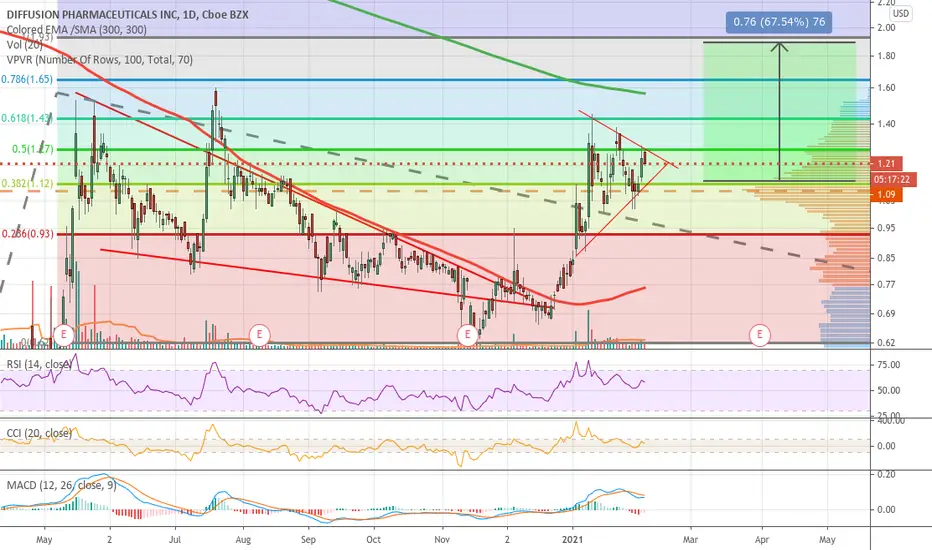Select the 0.5(1.27) Fibonacci level label
This screenshot has height=550, width=932.
33,149
